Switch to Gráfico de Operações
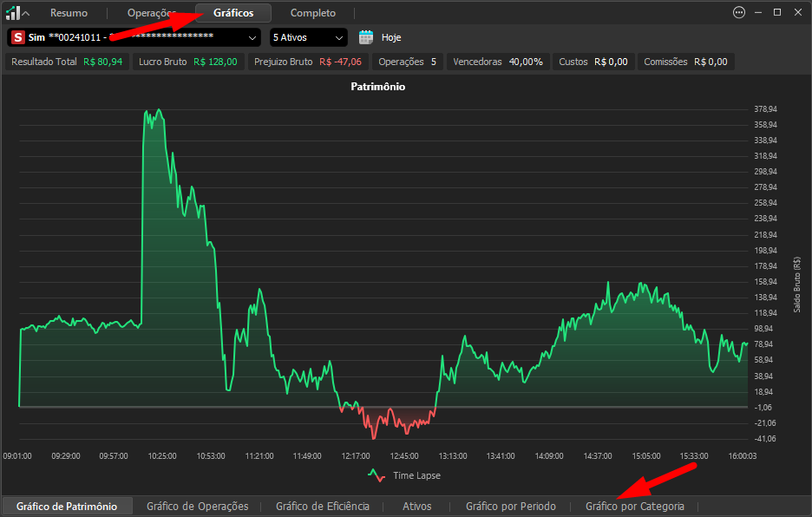Screen dimensions: 812x517 coord(197,506)
